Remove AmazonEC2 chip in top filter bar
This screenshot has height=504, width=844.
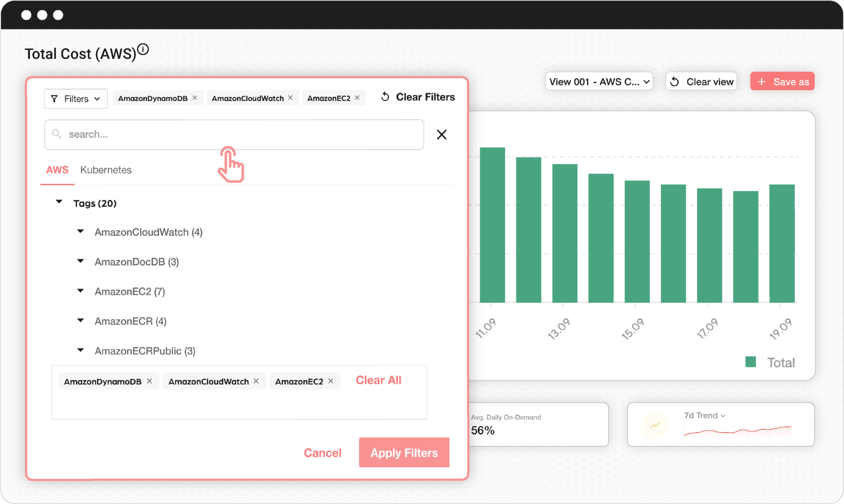click(x=357, y=98)
